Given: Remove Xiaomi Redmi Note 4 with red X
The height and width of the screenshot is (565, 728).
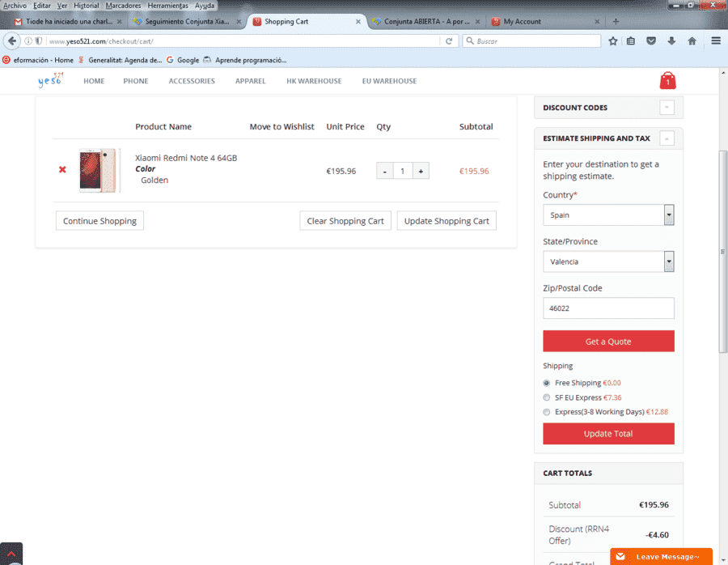Looking at the screenshot, I should 62,170.
